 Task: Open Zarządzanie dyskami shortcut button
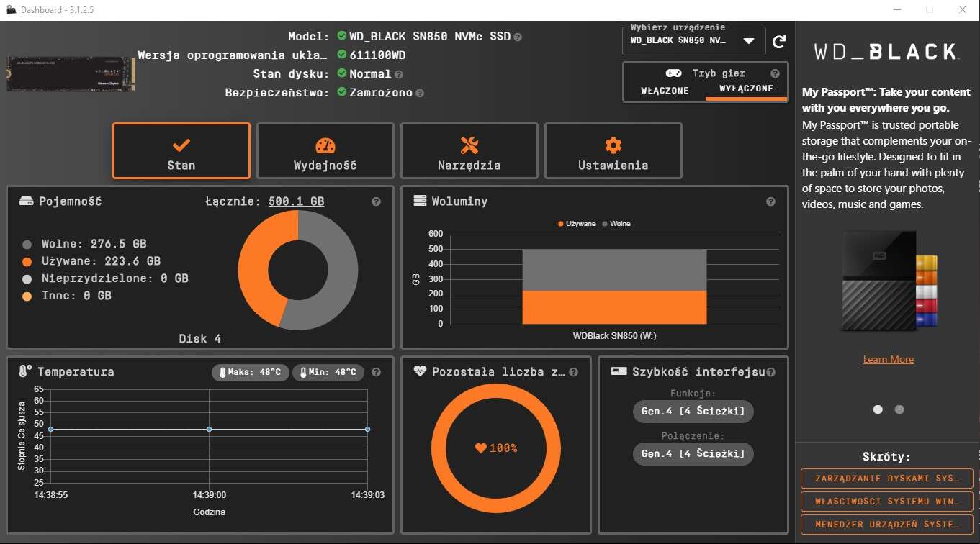point(886,479)
